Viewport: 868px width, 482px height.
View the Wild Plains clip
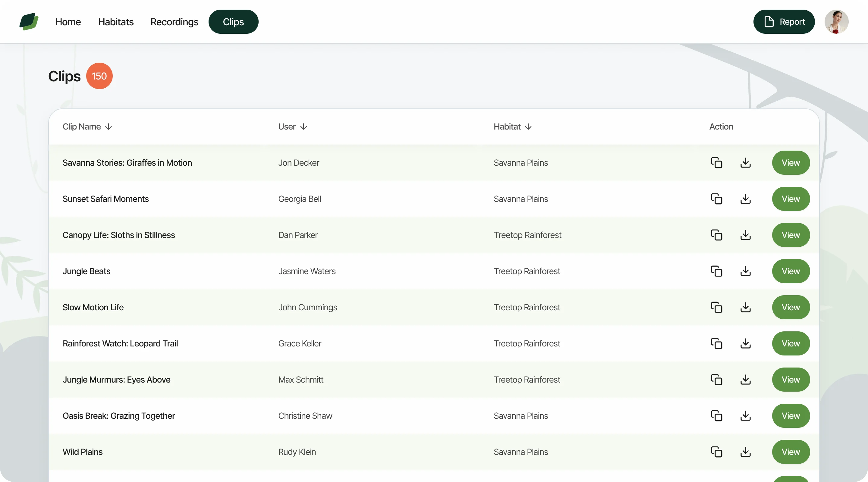[791, 452]
